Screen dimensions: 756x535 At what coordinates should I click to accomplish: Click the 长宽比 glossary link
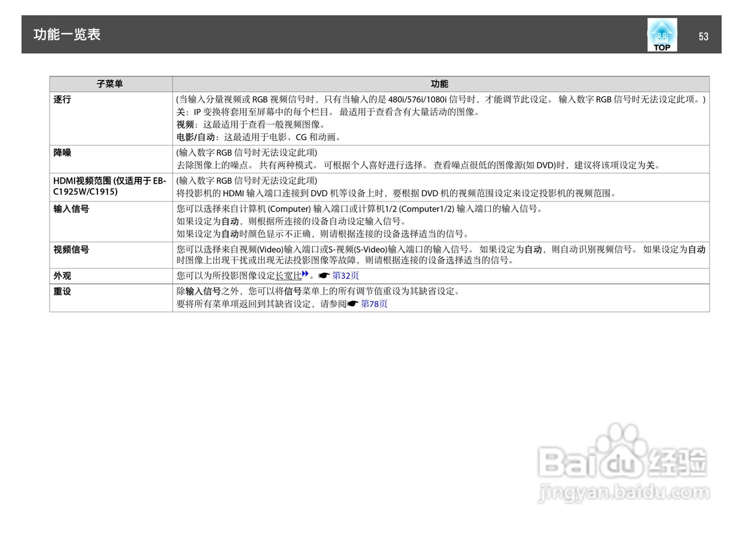coord(289,275)
